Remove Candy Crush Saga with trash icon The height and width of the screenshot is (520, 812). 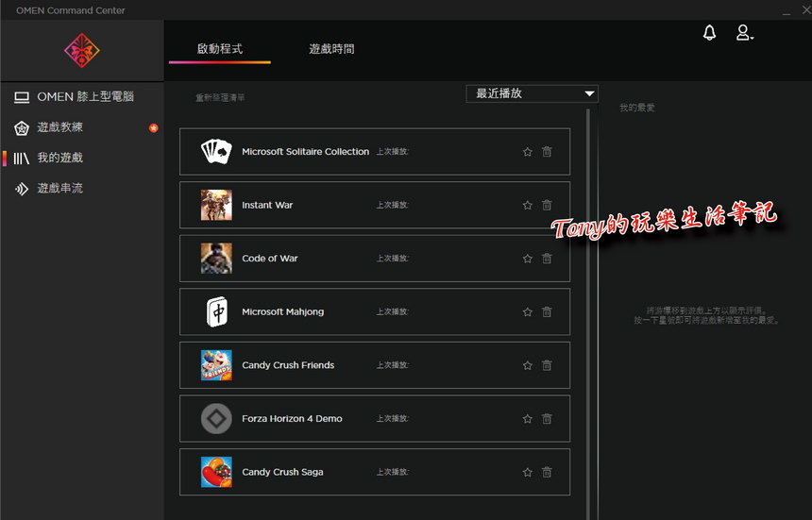point(547,472)
